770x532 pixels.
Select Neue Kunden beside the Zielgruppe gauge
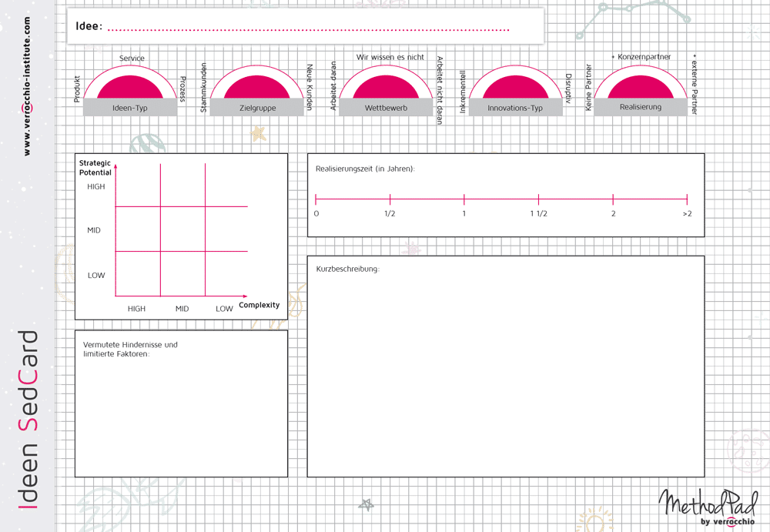(x=310, y=87)
